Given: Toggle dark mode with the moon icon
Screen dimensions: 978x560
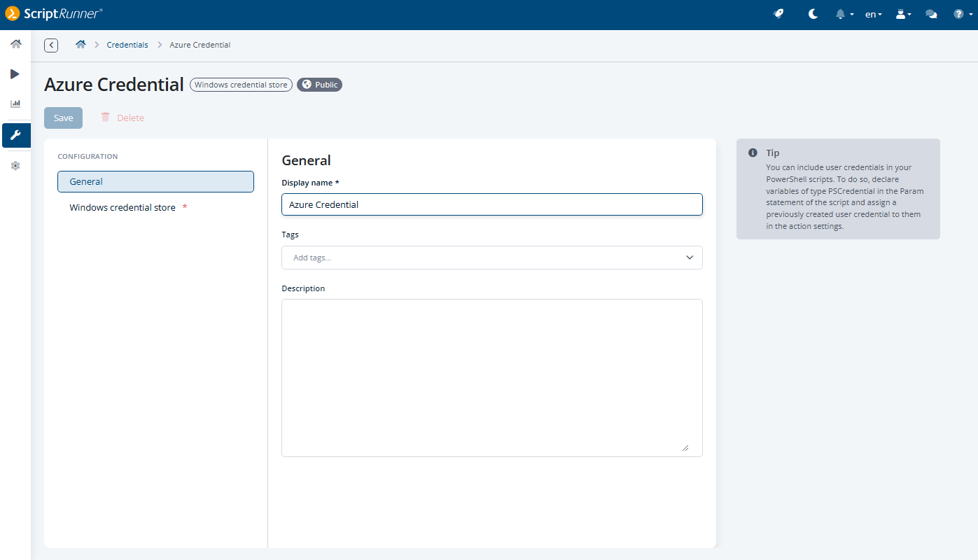Looking at the screenshot, I should point(813,14).
